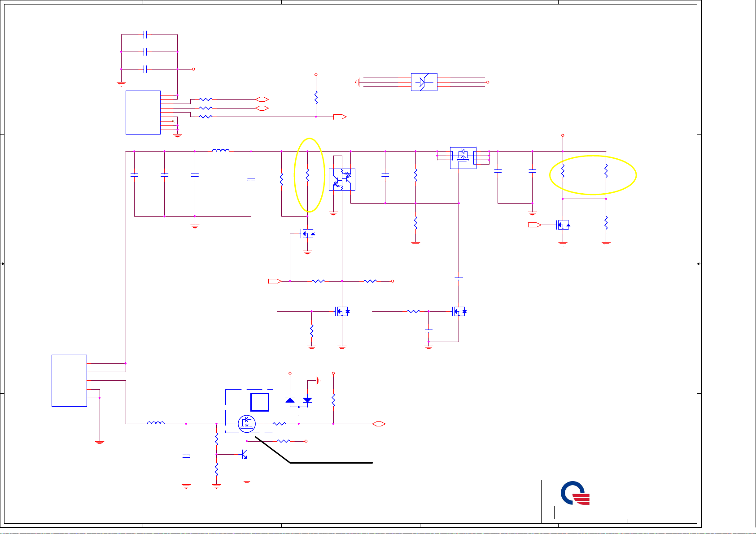Click the bold blue square inside dashed box
Image resolution: width=756 pixels, height=534 pixels.
(260, 402)
